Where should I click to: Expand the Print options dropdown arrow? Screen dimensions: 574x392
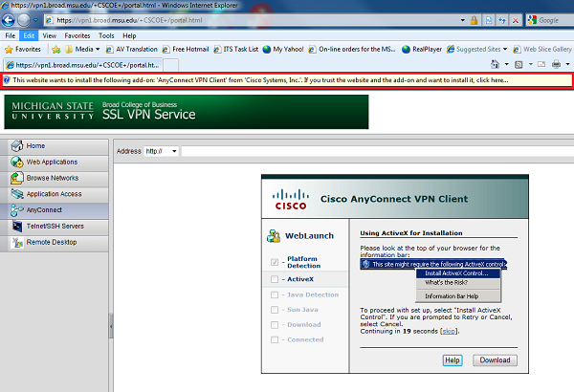[x=567, y=64]
